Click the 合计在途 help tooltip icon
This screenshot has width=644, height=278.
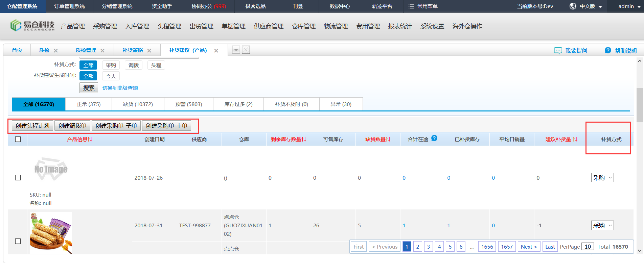434,138
